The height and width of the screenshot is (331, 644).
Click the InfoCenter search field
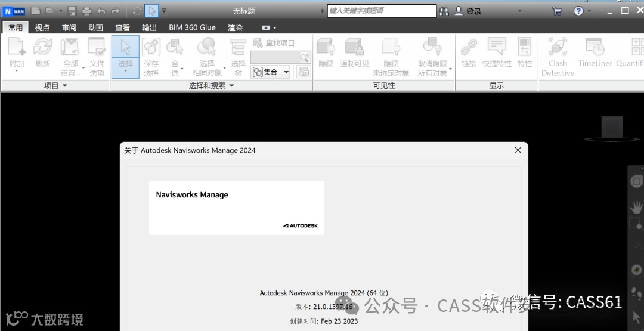(382, 11)
